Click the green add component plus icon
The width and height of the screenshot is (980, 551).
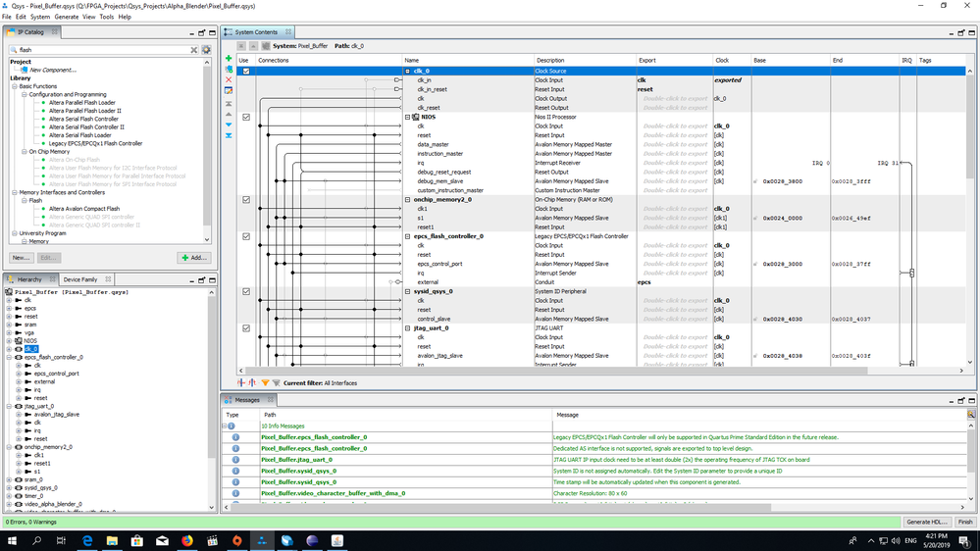pos(229,59)
